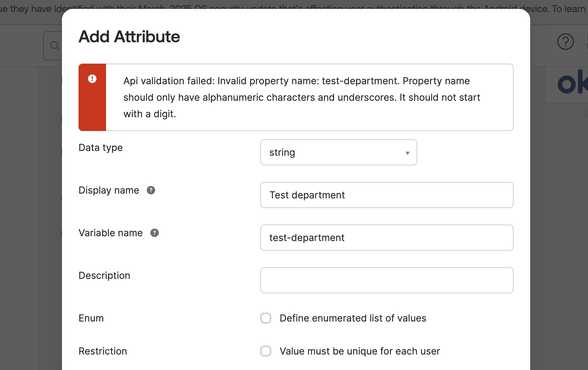Click the help question mark icon in header

565,42
